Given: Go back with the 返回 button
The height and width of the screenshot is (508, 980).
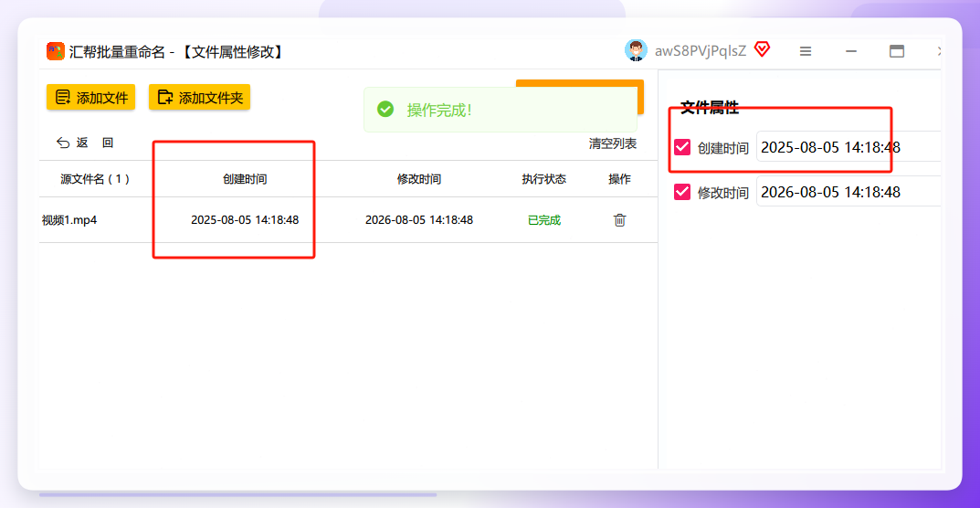Looking at the screenshot, I should [x=85, y=143].
